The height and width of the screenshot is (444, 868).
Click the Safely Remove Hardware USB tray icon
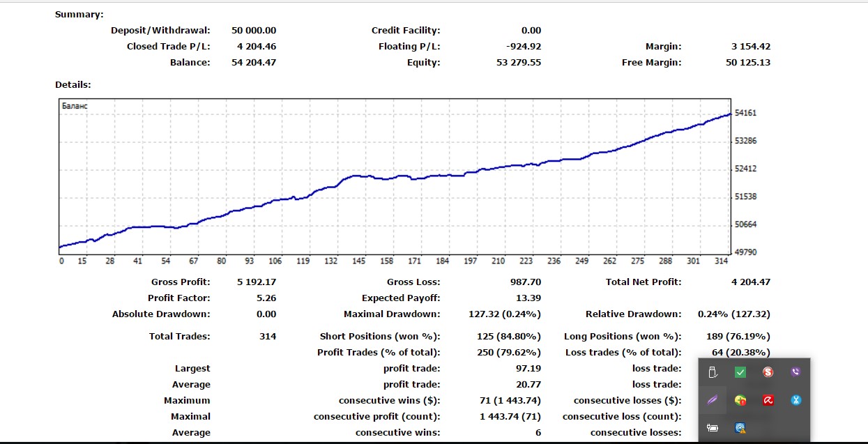pyautogui.click(x=713, y=372)
